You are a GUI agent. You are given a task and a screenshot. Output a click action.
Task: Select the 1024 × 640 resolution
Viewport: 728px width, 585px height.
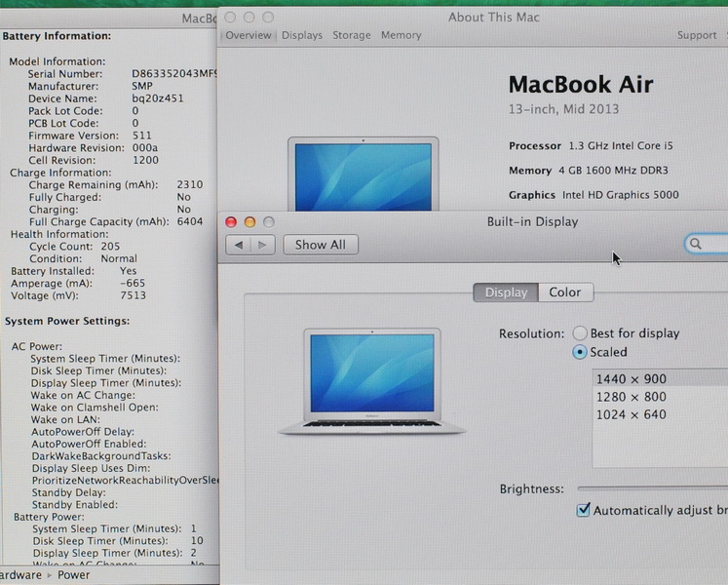click(x=660, y=414)
